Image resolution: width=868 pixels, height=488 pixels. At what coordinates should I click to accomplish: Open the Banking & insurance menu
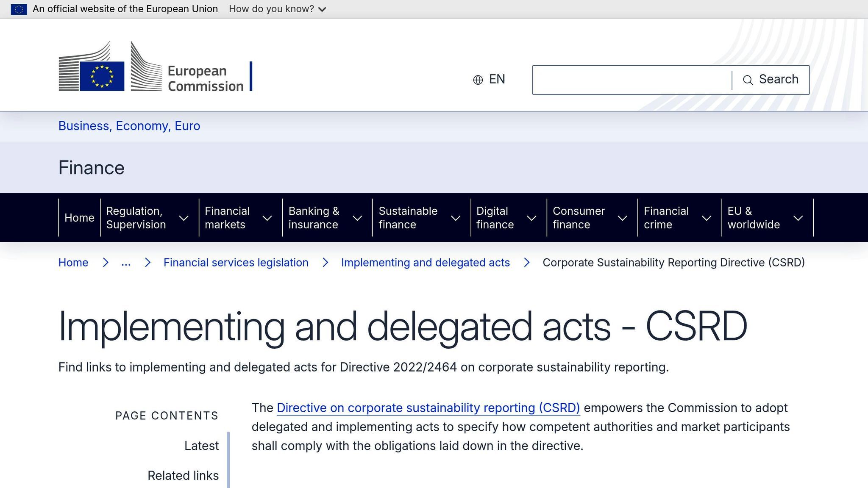click(314, 218)
